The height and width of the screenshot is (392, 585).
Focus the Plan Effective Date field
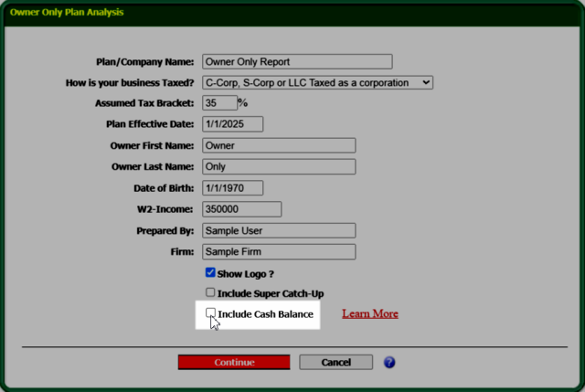coord(232,124)
